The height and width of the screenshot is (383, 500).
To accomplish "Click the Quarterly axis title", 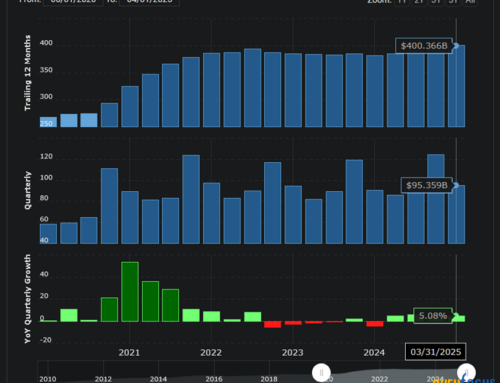I will tap(27, 190).
